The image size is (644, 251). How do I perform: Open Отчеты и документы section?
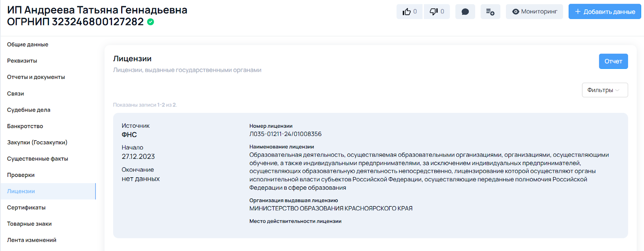tap(36, 77)
